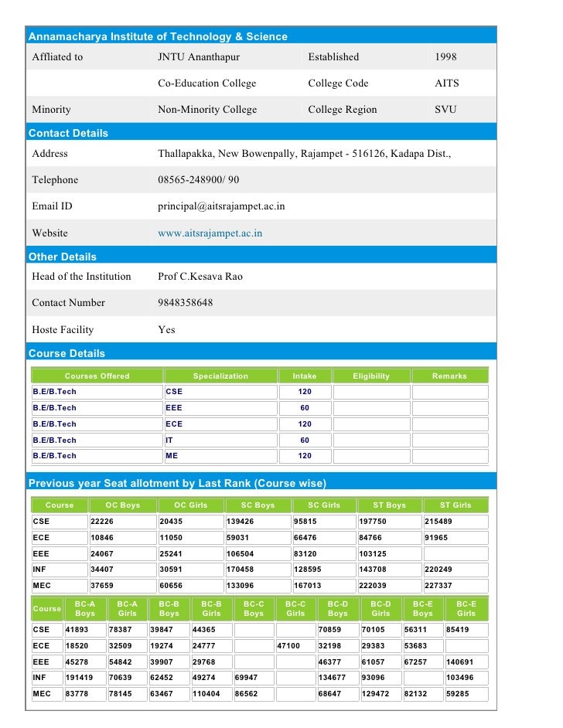This screenshot has width=563, height=728.
Task: Click the OC Boys column header
Action: [x=123, y=505]
